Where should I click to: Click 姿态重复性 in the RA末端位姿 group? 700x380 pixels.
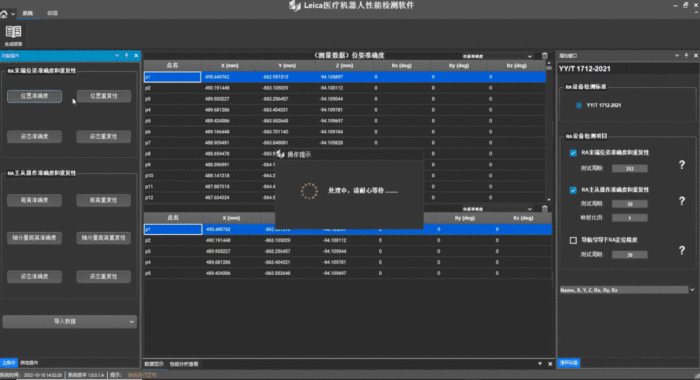pyautogui.click(x=104, y=137)
